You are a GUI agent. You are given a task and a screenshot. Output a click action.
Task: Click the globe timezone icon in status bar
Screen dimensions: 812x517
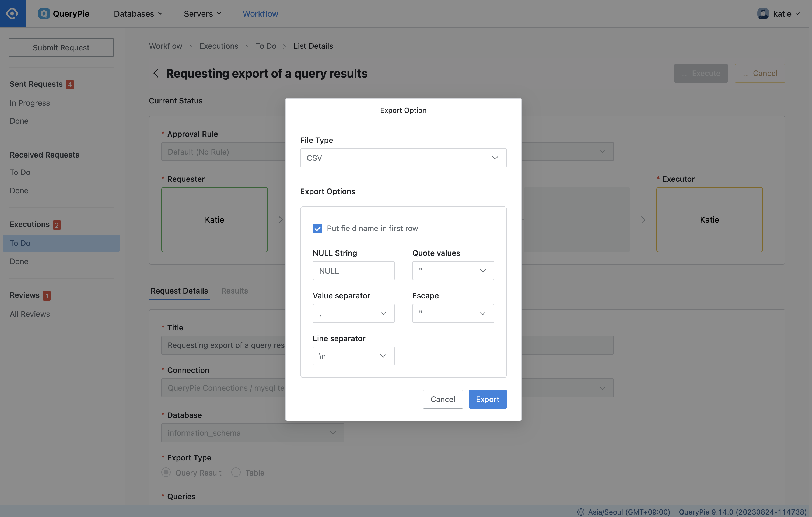(581, 512)
